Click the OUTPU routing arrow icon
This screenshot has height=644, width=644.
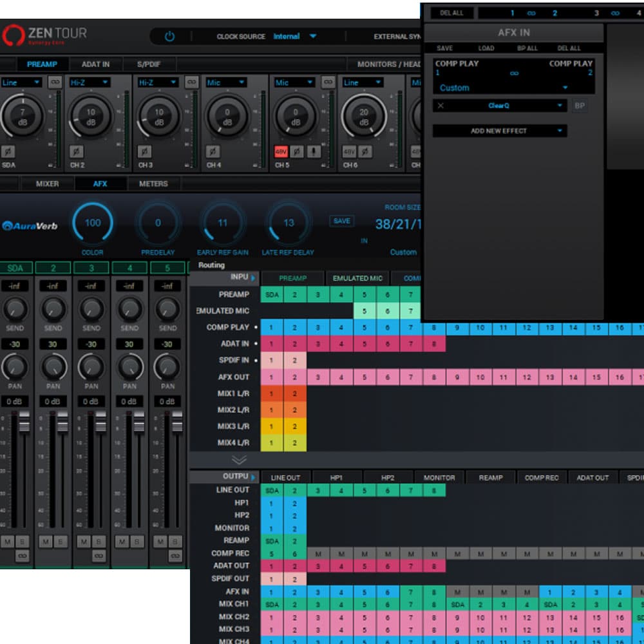click(253, 477)
